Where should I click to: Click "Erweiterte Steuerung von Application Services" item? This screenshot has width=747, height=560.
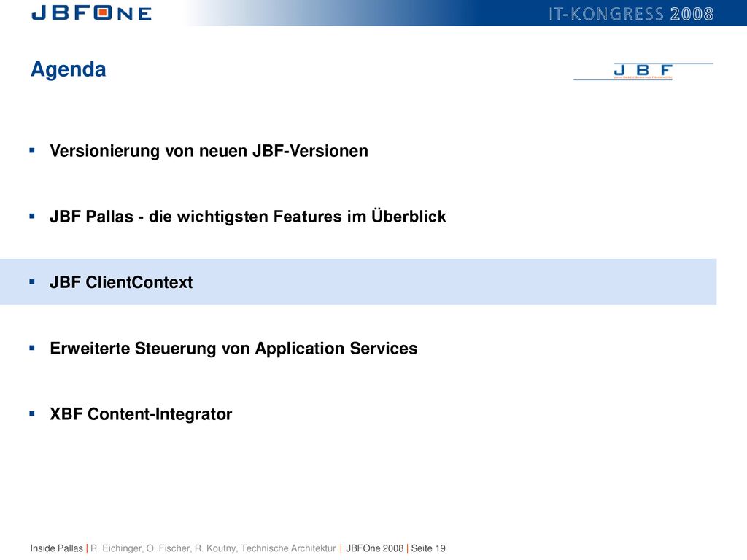[x=233, y=349]
